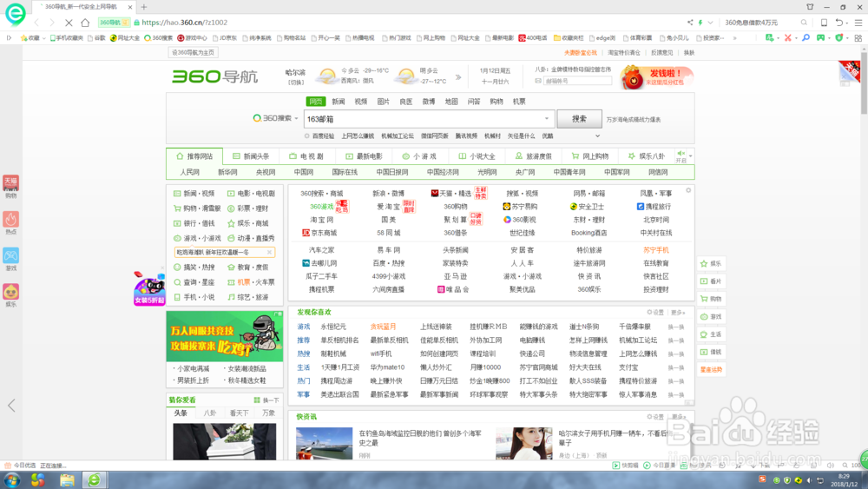This screenshot has height=489, width=868.
Task: Open the 网上购物 category tab
Action: (589, 156)
